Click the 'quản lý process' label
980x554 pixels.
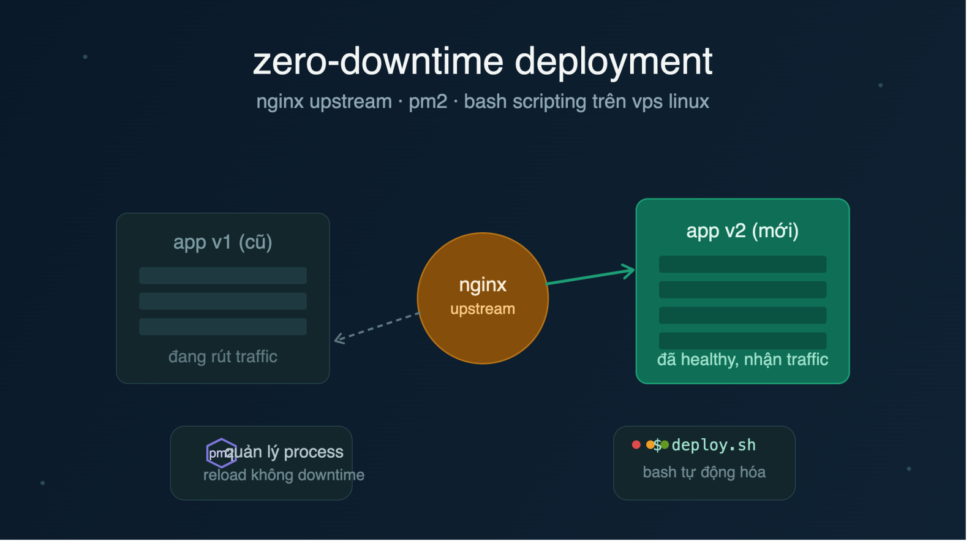pyautogui.click(x=285, y=452)
